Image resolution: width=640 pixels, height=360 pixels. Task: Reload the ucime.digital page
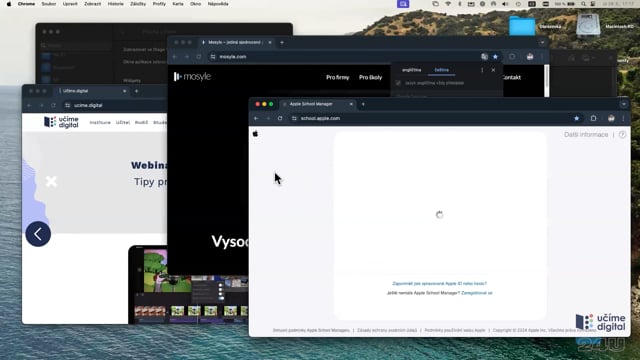pos(53,105)
